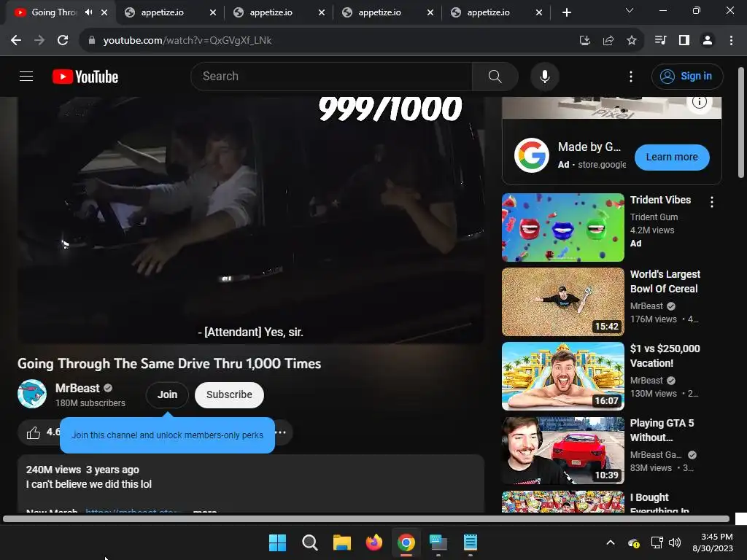Go forward with the browser forward arrow

(x=39, y=41)
